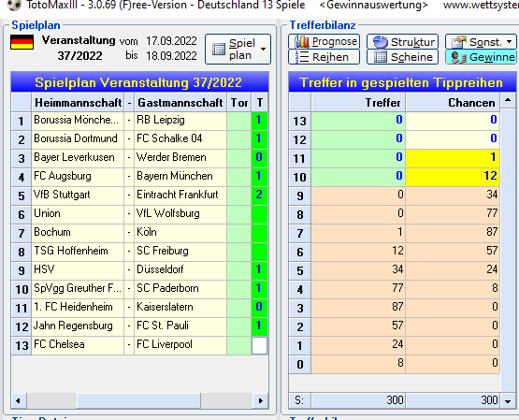Viewport: 519px width, 420px height.
Task: Click the Gastmannschaft column header
Action: point(180,103)
